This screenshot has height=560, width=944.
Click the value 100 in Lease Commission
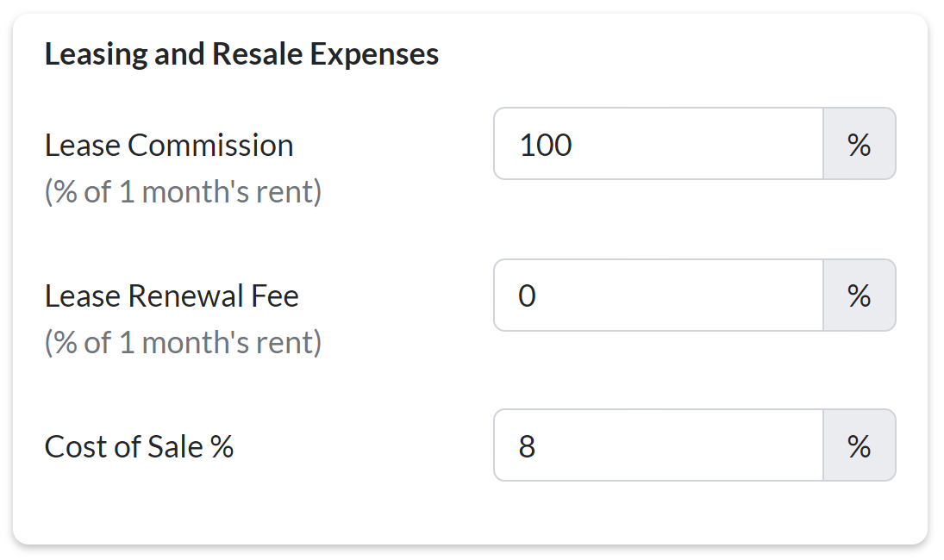tap(546, 145)
